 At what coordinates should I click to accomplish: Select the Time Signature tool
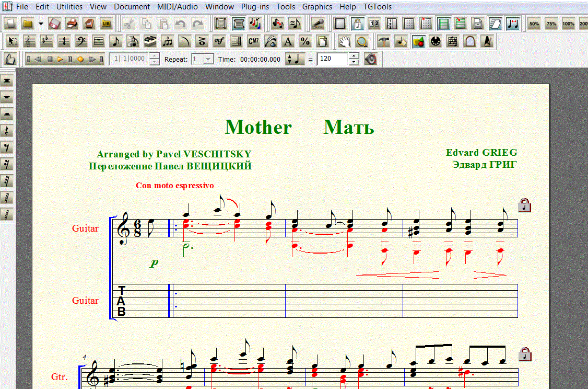(64, 41)
